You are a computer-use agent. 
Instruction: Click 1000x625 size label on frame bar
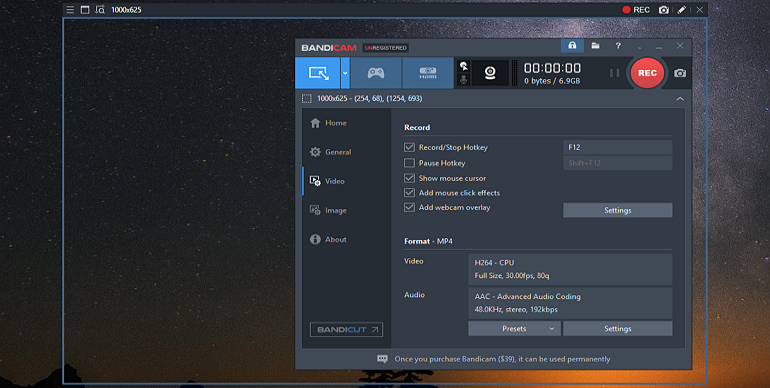click(126, 10)
